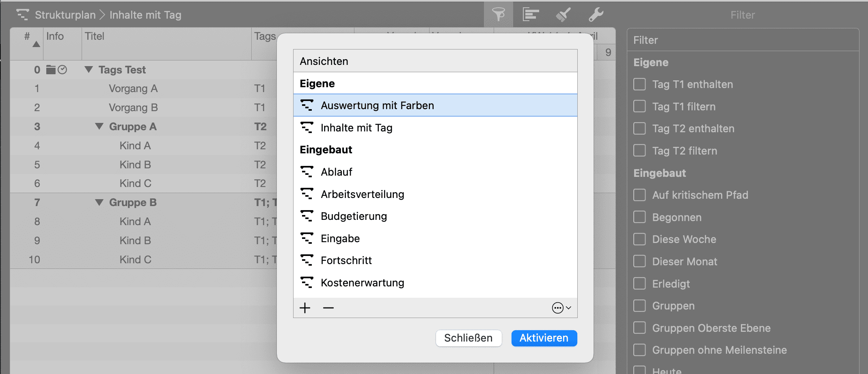Click the Schließen button
Image resolution: width=868 pixels, height=374 pixels.
[469, 338]
